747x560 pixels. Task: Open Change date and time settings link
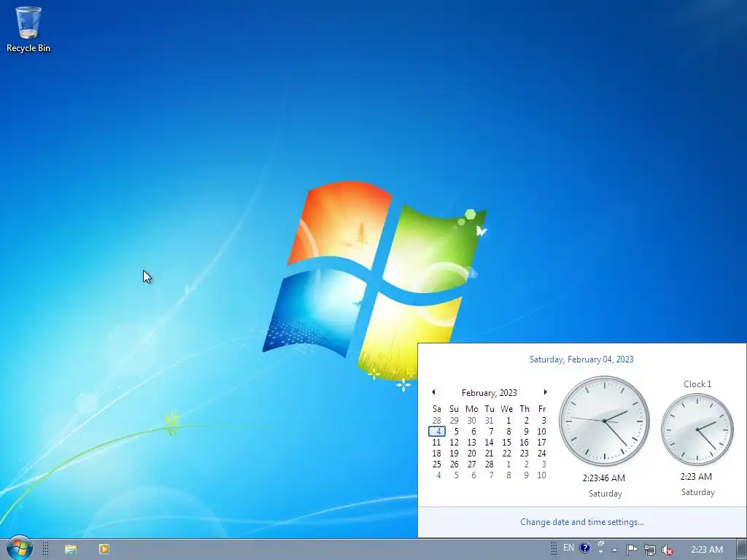click(581, 522)
